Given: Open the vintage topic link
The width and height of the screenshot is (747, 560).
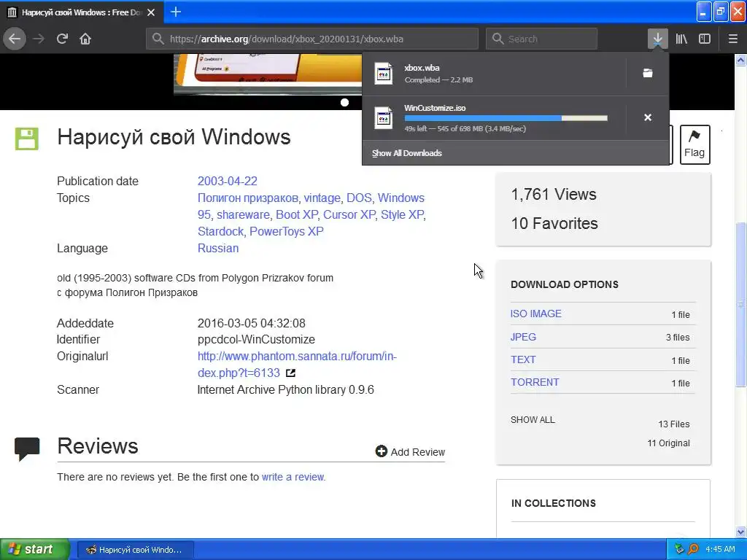Looking at the screenshot, I should coord(322,198).
